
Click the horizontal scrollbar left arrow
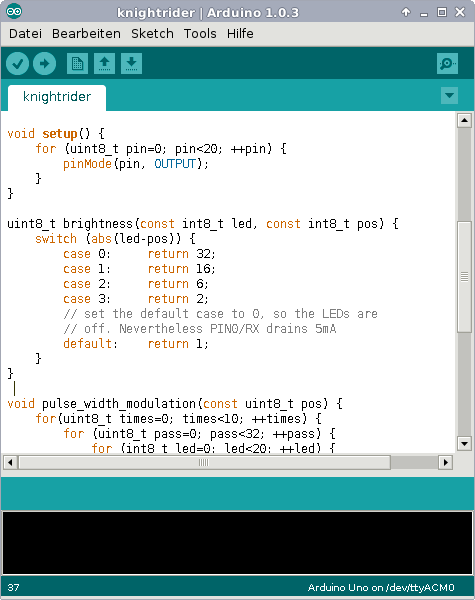pyautogui.click(x=10, y=462)
